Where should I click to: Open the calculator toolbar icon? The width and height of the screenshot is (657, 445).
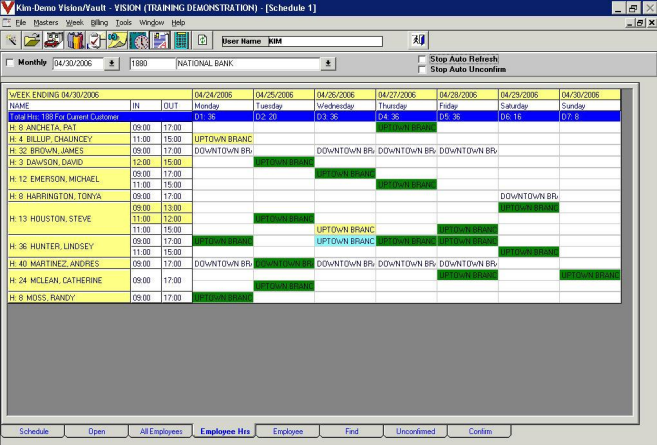pyautogui.click(x=181, y=41)
